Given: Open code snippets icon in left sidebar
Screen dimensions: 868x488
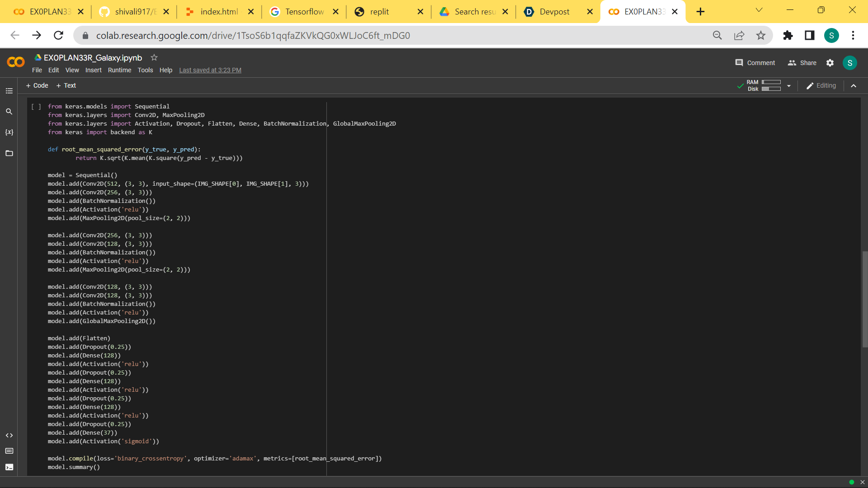Looking at the screenshot, I should click(9, 435).
